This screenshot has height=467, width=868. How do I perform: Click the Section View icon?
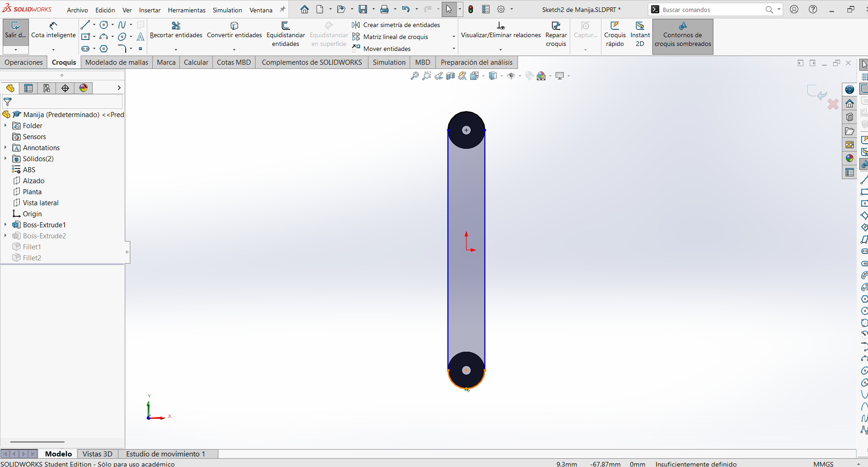tap(451, 76)
